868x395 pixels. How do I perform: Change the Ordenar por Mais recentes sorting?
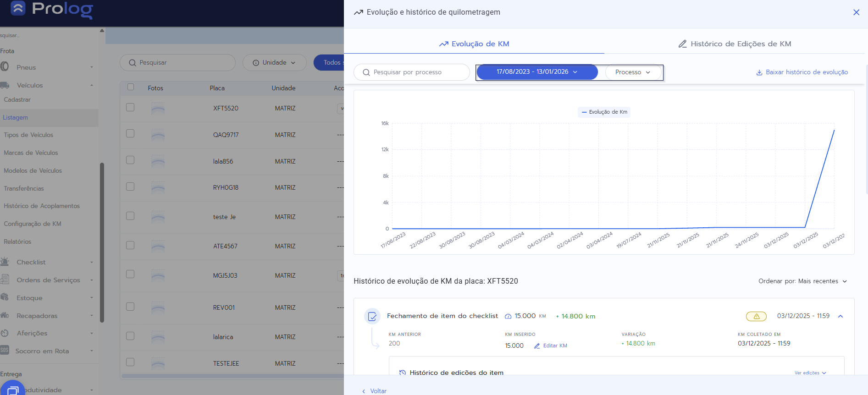pos(802,281)
